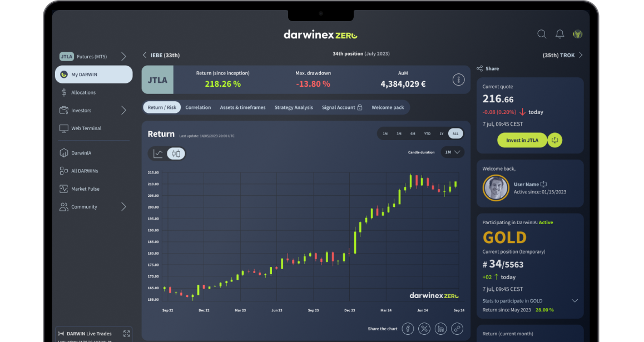Switch chart to candlestick view
The height and width of the screenshot is (342, 644).
[176, 153]
